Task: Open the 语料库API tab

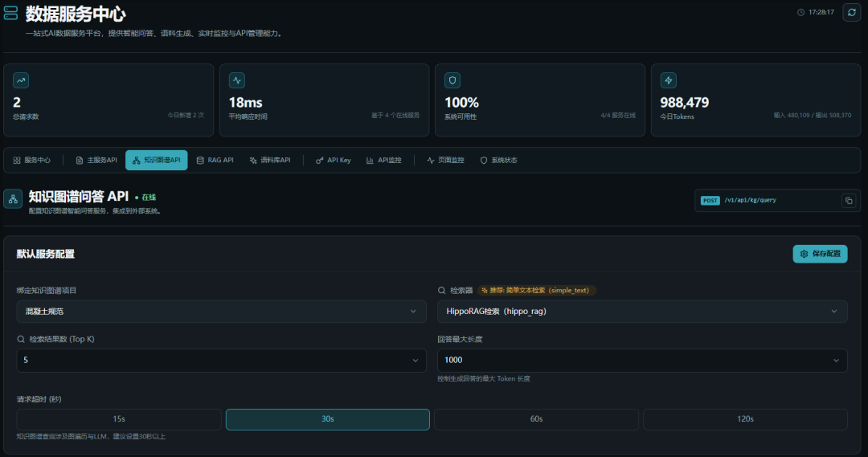Action: tap(270, 161)
